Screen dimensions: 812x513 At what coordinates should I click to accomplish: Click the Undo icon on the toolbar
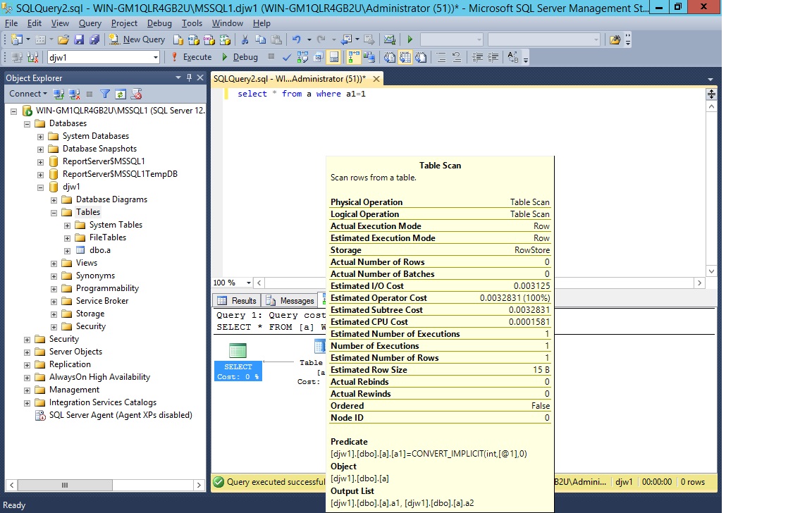(x=297, y=40)
